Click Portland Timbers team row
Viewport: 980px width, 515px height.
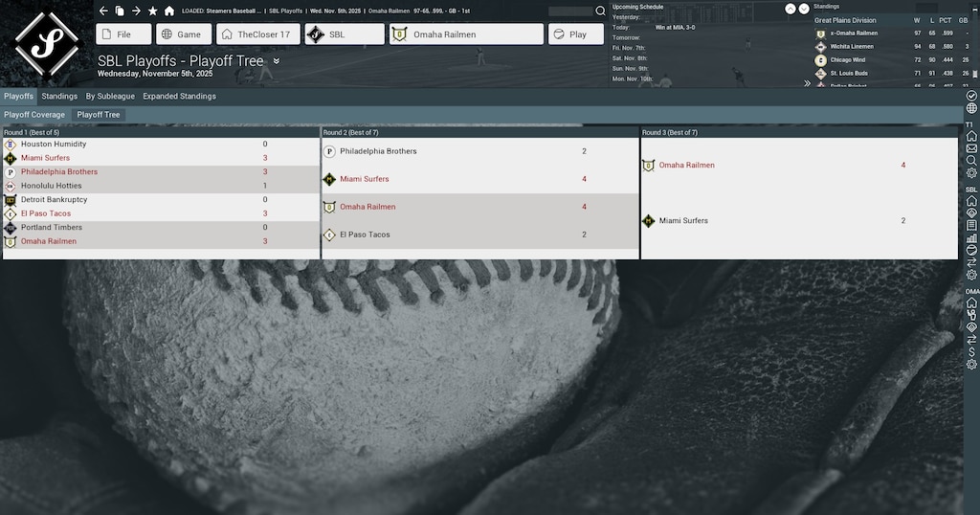pos(161,228)
